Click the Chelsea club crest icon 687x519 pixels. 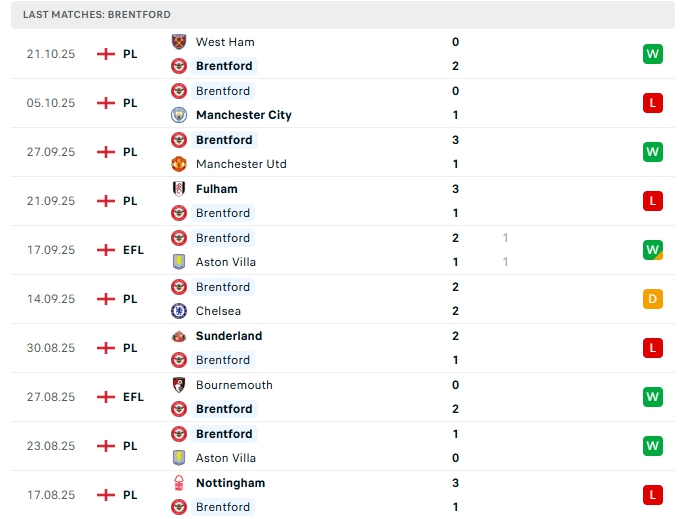(x=180, y=311)
